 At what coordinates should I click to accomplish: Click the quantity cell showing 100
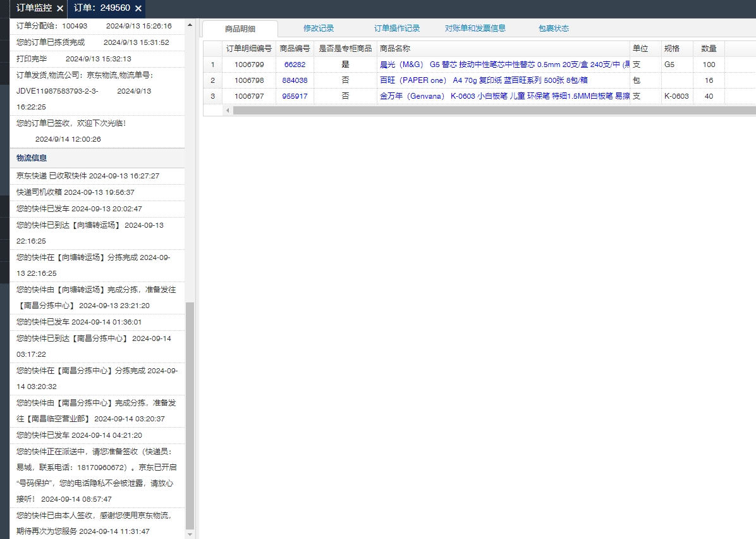tap(709, 65)
